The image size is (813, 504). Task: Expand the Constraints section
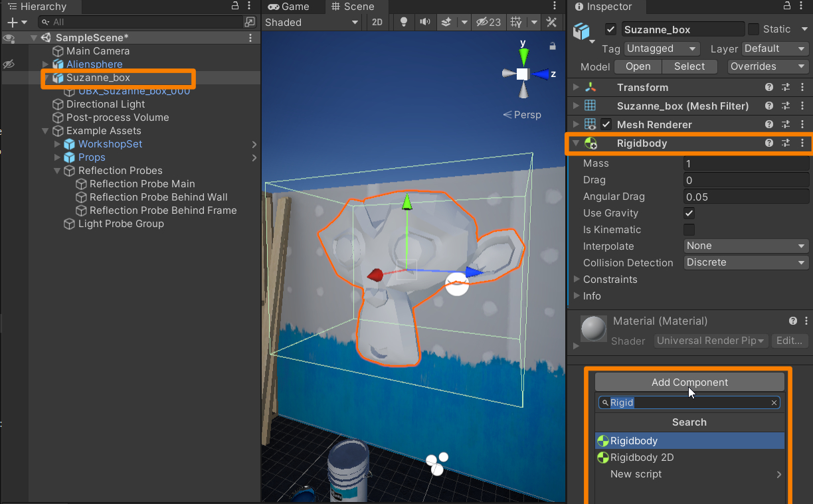coord(577,280)
